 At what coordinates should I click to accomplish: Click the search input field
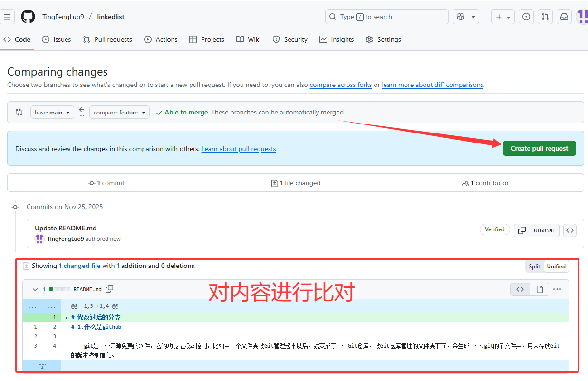386,17
